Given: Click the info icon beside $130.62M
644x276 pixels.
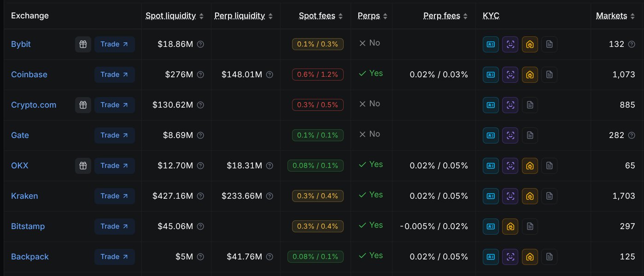Looking at the screenshot, I should point(200,105).
